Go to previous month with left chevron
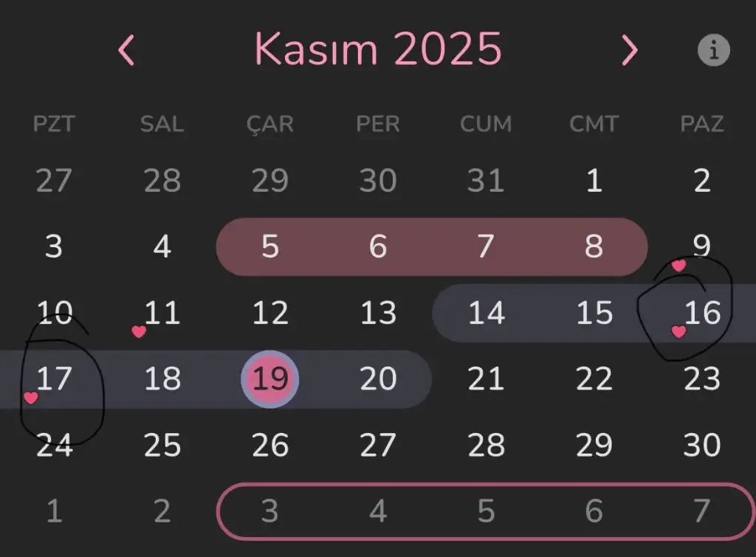756x557 pixels. 127,51
